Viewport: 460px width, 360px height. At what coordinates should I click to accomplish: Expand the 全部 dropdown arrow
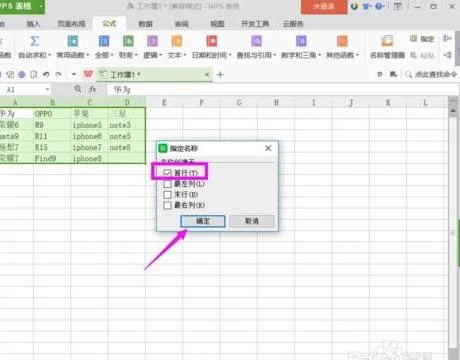pyautogui.click(x=112, y=55)
